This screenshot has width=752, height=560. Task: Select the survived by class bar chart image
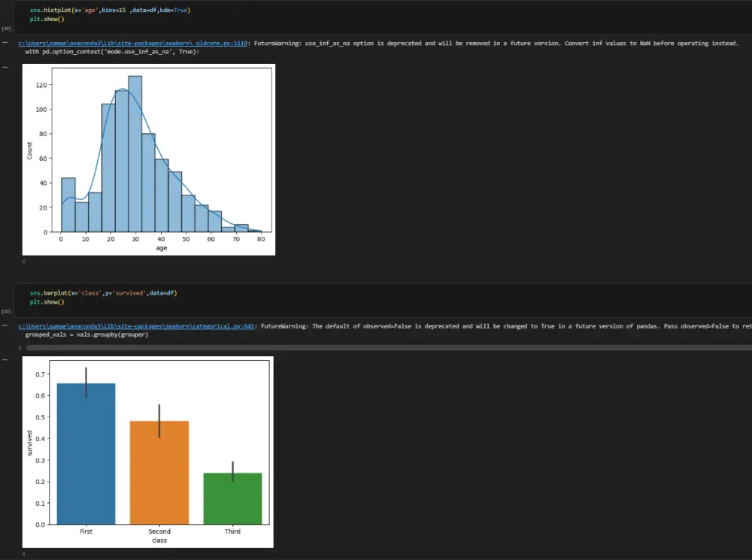pyautogui.click(x=147, y=452)
